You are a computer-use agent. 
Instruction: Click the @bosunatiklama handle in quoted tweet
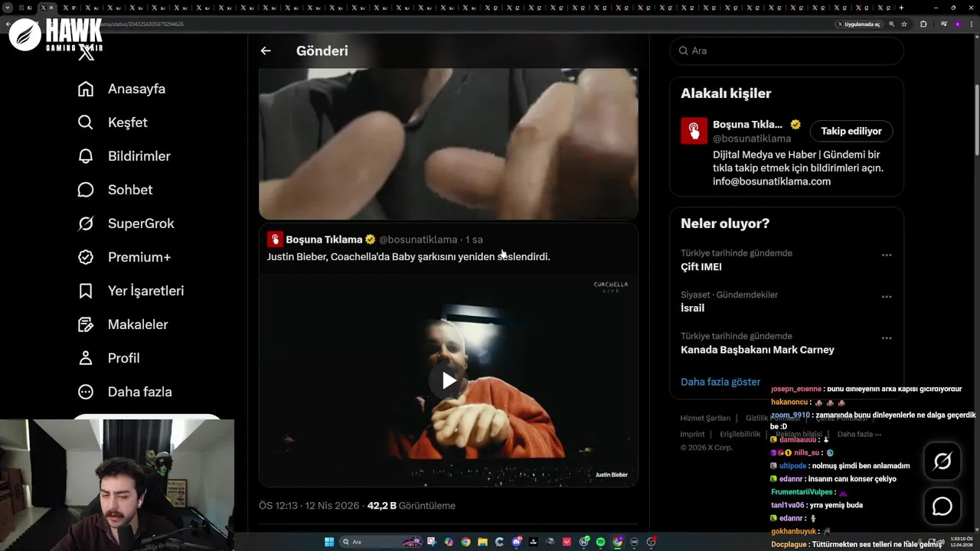(x=418, y=240)
